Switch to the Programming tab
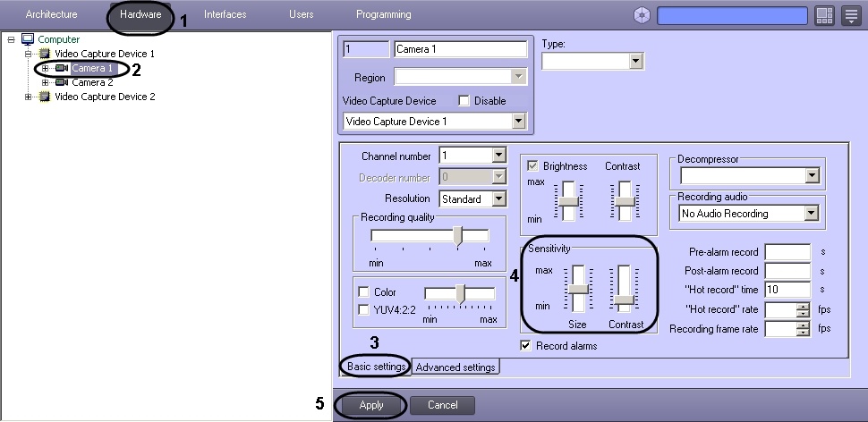 click(384, 14)
